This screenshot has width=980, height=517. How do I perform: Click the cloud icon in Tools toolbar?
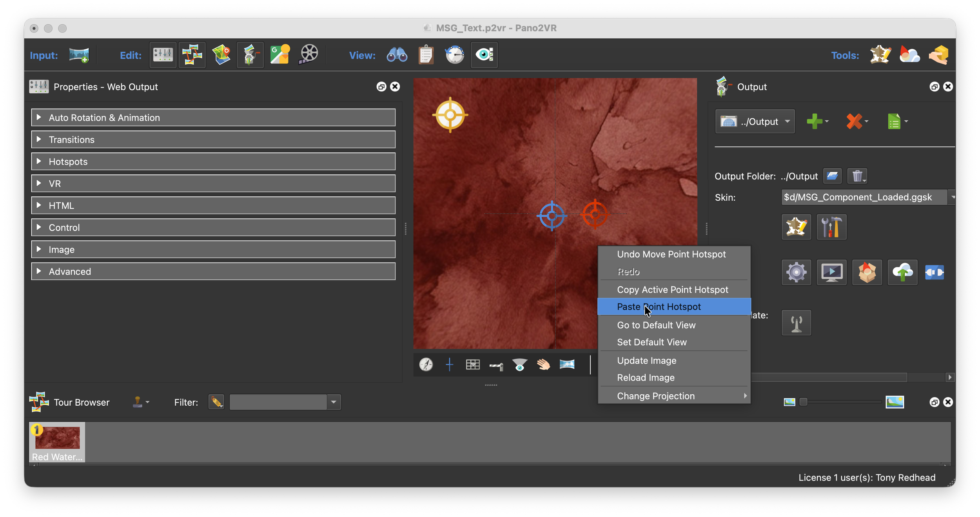pyautogui.click(x=909, y=55)
